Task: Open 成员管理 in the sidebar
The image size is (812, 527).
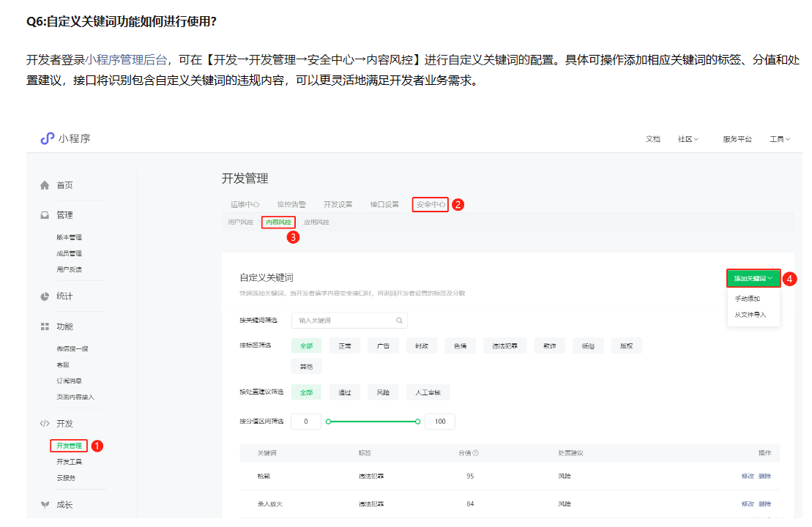Action: (69, 253)
